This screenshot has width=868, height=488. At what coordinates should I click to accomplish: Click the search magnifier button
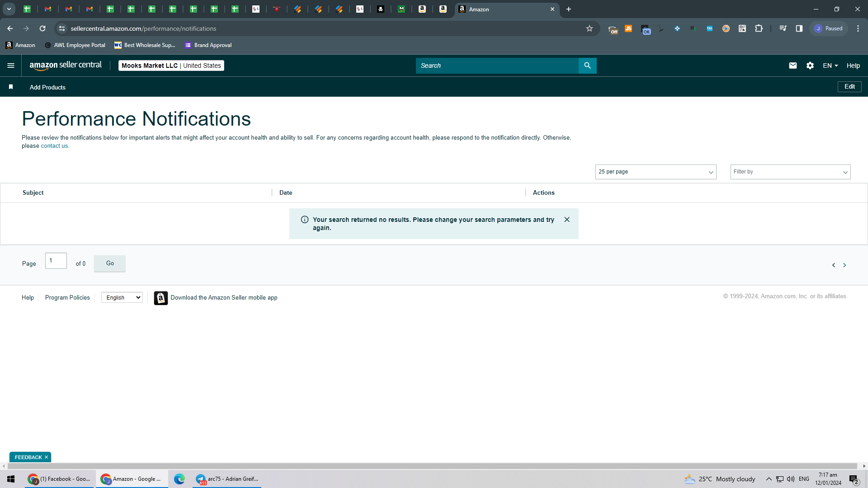point(587,66)
